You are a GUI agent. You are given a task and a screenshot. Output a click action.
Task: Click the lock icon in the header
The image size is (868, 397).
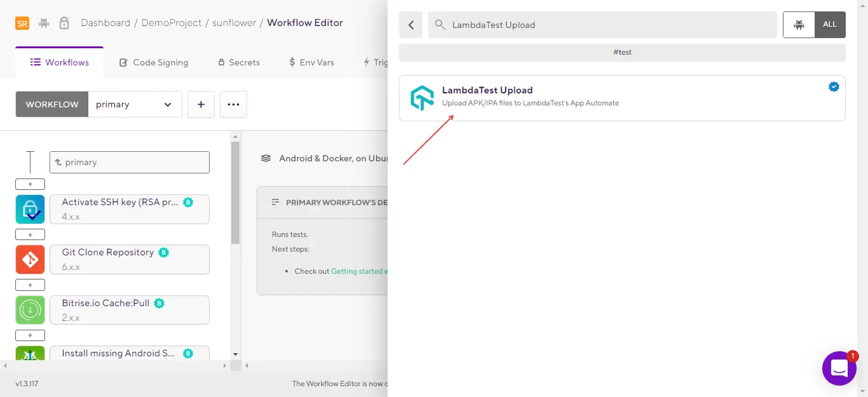pos(64,23)
